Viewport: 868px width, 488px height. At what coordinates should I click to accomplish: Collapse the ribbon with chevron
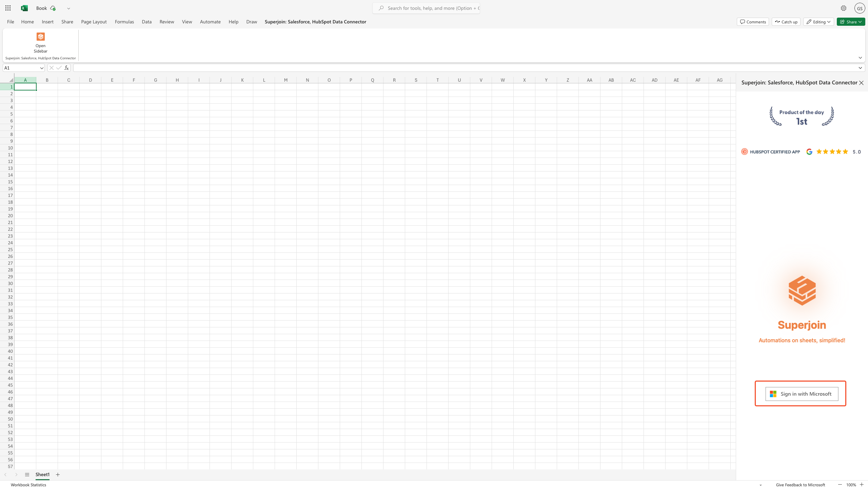[x=860, y=58]
